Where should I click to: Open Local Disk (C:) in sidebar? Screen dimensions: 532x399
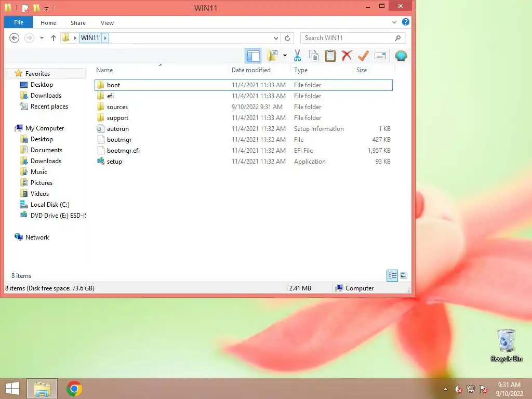pyautogui.click(x=45, y=205)
